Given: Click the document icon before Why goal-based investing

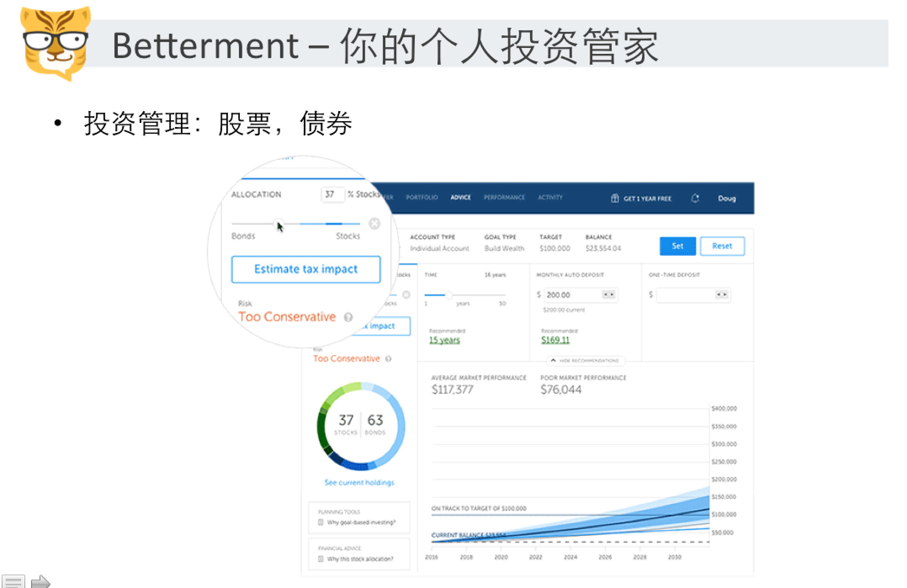Looking at the screenshot, I should [x=321, y=522].
